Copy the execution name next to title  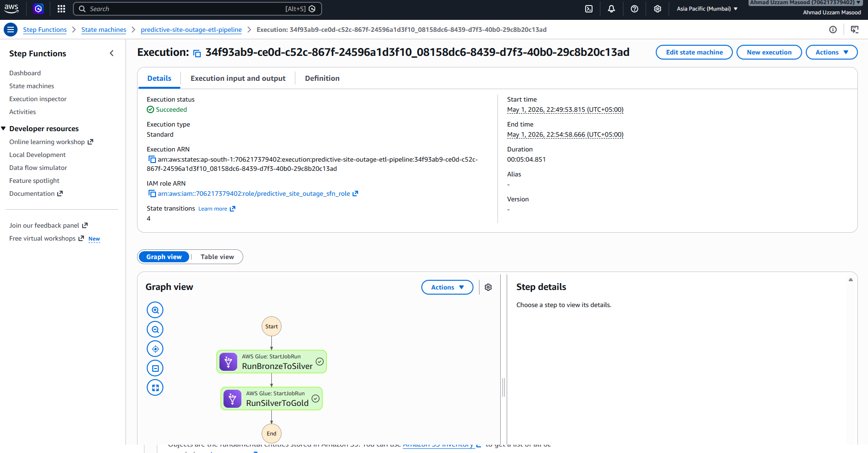197,54
